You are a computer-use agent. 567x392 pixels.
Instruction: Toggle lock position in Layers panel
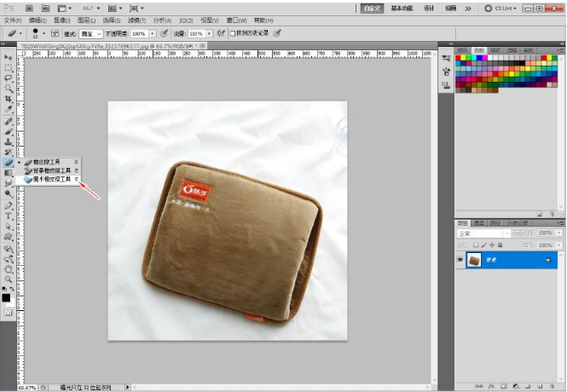coord(492,245)
